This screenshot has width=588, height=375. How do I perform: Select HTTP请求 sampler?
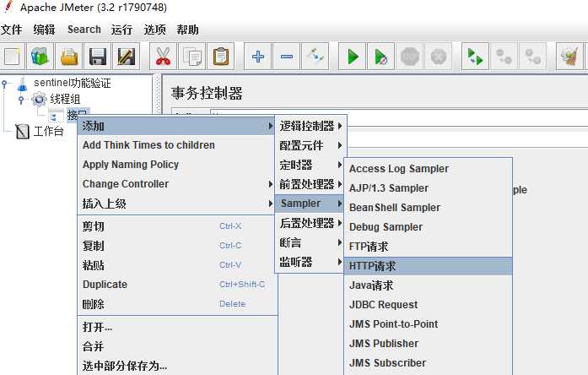[x=429, y=266]
